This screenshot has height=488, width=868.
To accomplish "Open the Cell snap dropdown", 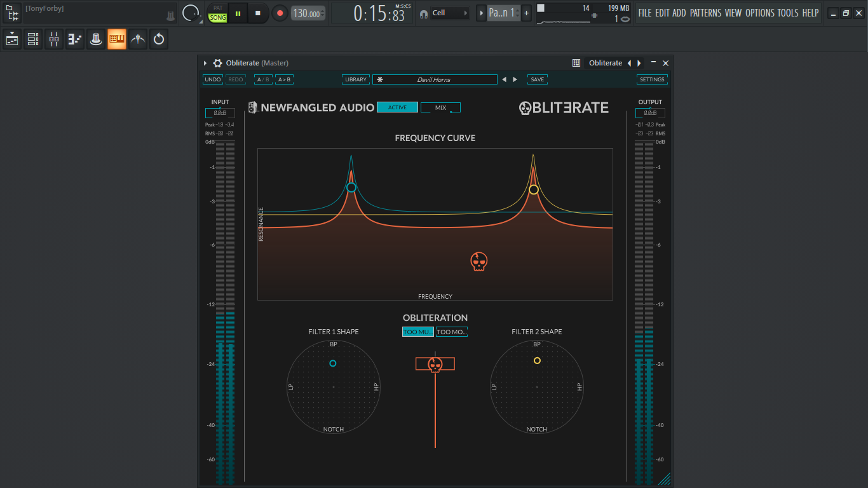I will pos(450,13).
